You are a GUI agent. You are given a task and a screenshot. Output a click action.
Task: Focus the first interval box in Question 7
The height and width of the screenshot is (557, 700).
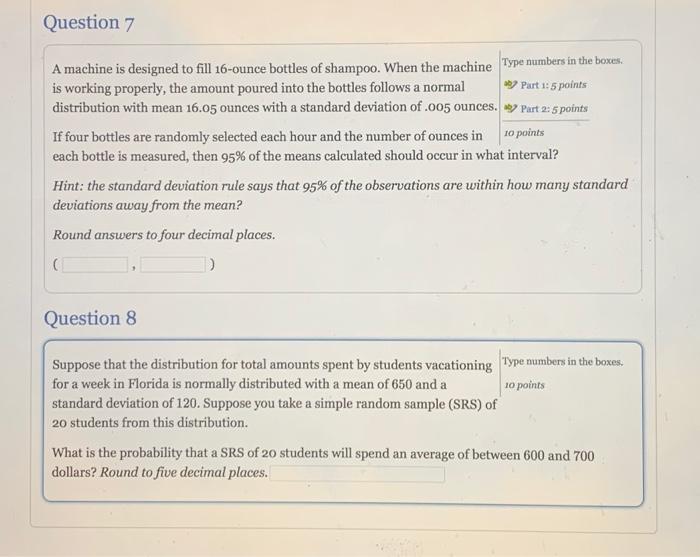pos(95,265)
